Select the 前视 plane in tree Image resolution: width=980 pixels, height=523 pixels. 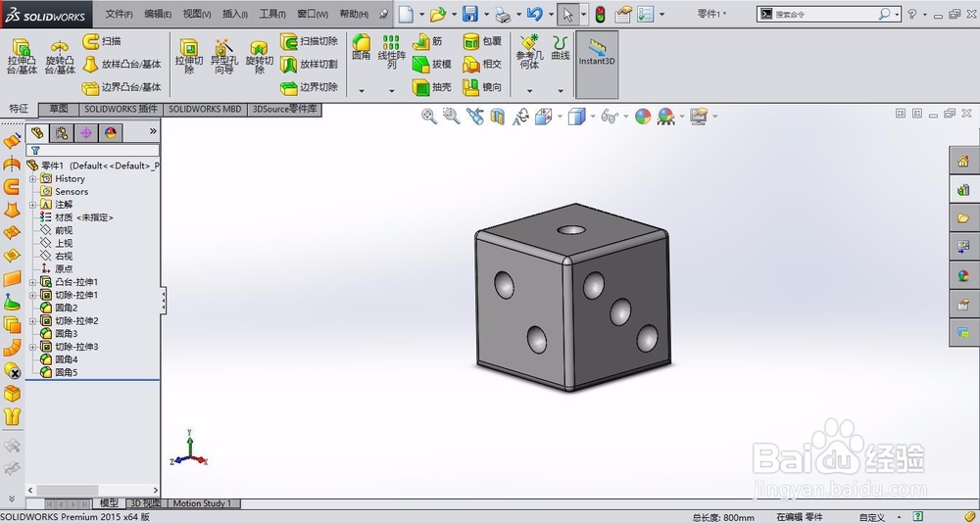tap(57, 230)
